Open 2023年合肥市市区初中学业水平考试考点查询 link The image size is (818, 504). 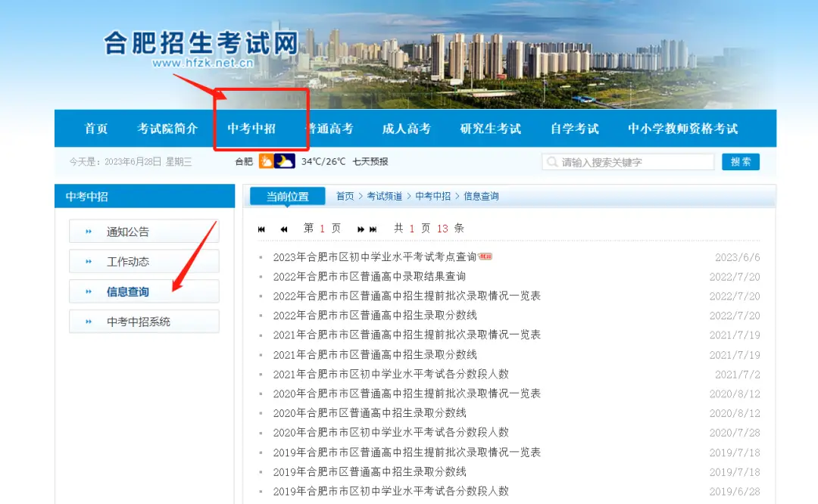click(375, 257)
